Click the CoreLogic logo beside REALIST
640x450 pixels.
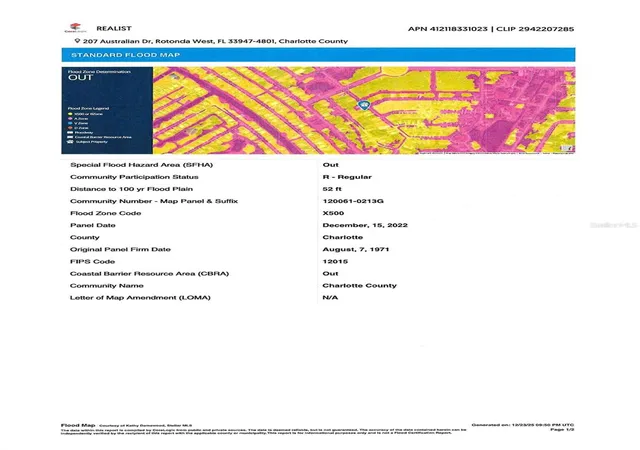[x=76, y=28]
